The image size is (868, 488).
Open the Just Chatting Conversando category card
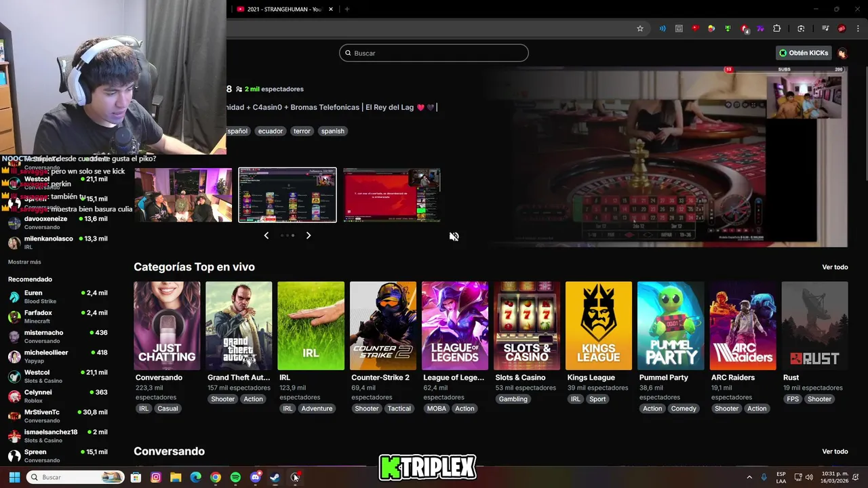pos(167,326)
